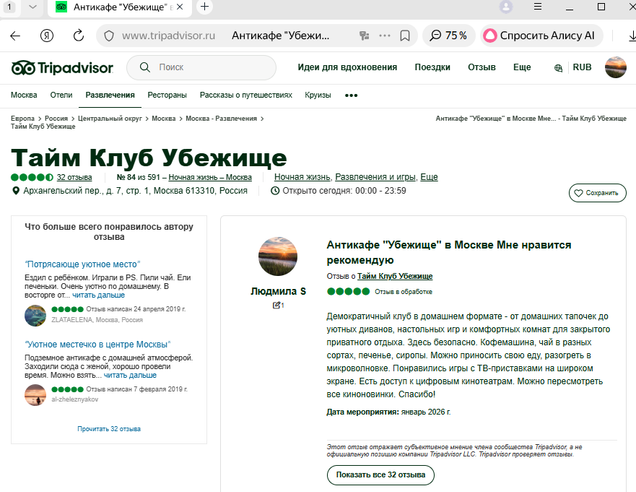Click the Ночная жизнь category link
Screen dimensions: 636x492
(302, 177)
